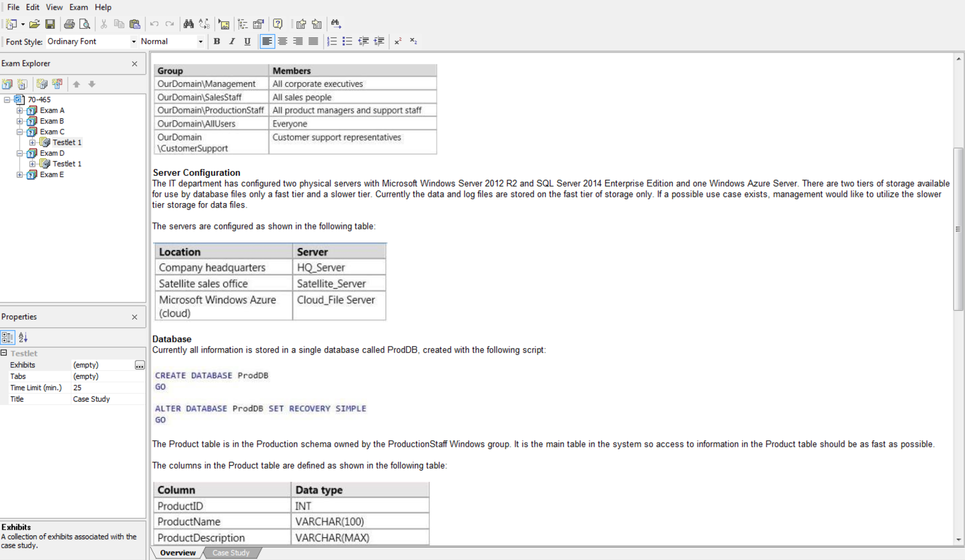Click Exam E in Exam Explorer
Viewport: 965px width, 560px height.
point(51,174)
